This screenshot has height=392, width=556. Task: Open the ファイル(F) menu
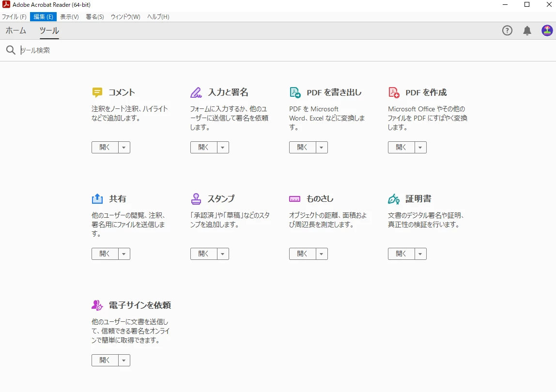(x=14, y=16)
